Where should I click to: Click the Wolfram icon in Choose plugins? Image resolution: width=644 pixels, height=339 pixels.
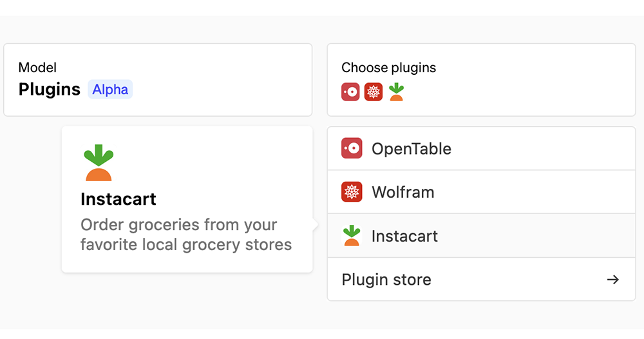(x=374, y=92)
